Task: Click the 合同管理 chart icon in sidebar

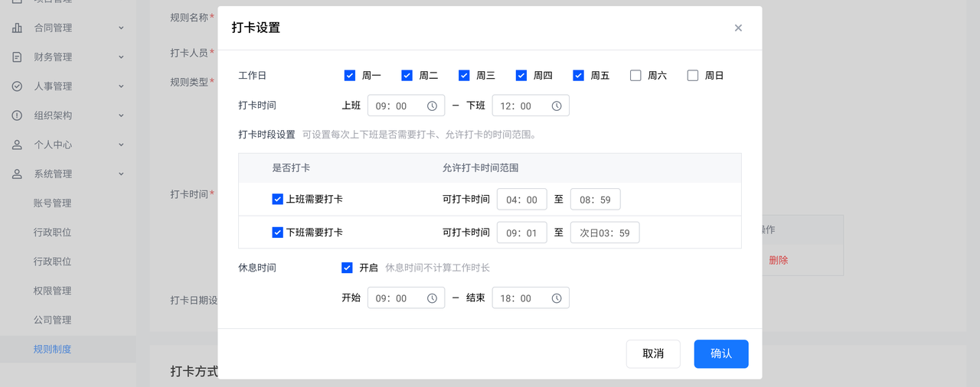Action: click(17, 28)
